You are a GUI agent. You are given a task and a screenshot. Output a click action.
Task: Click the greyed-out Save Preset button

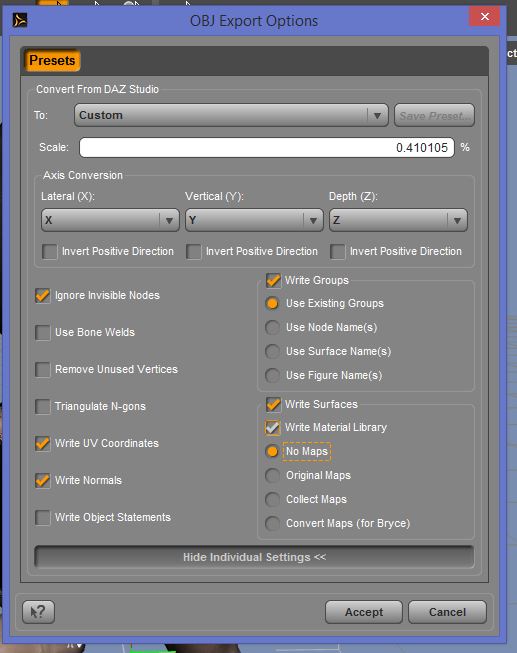tap(434, 115)
